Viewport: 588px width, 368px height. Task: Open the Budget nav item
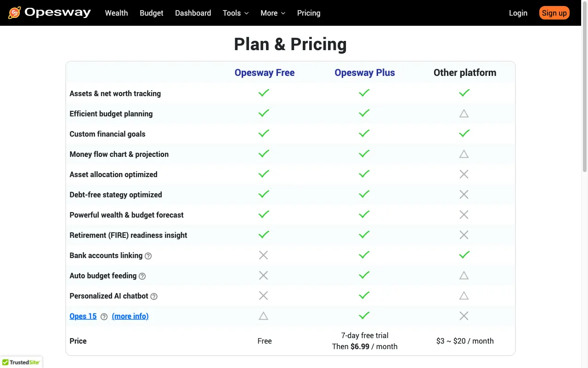tap(152, 13)
